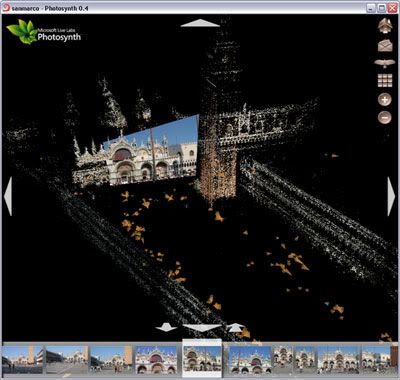
Task: Pan right with the right arrow
Action: tap(391, 196)
